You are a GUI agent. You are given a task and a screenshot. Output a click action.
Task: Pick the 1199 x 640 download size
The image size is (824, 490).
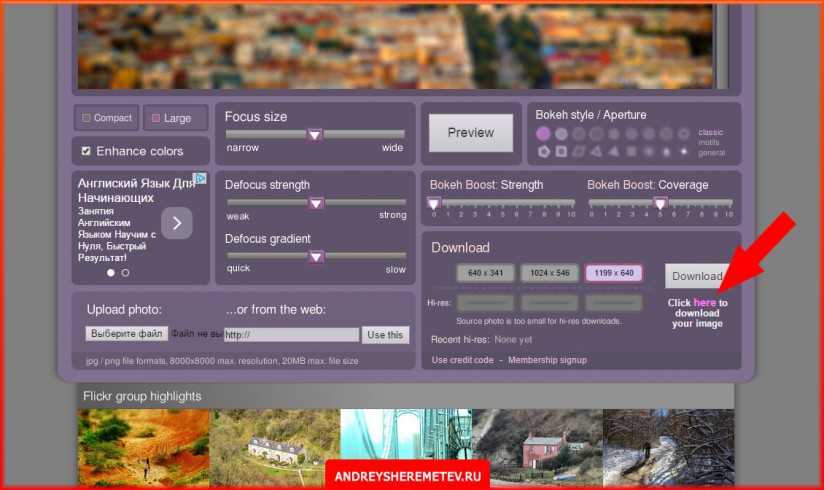click(x=613, y=274)
